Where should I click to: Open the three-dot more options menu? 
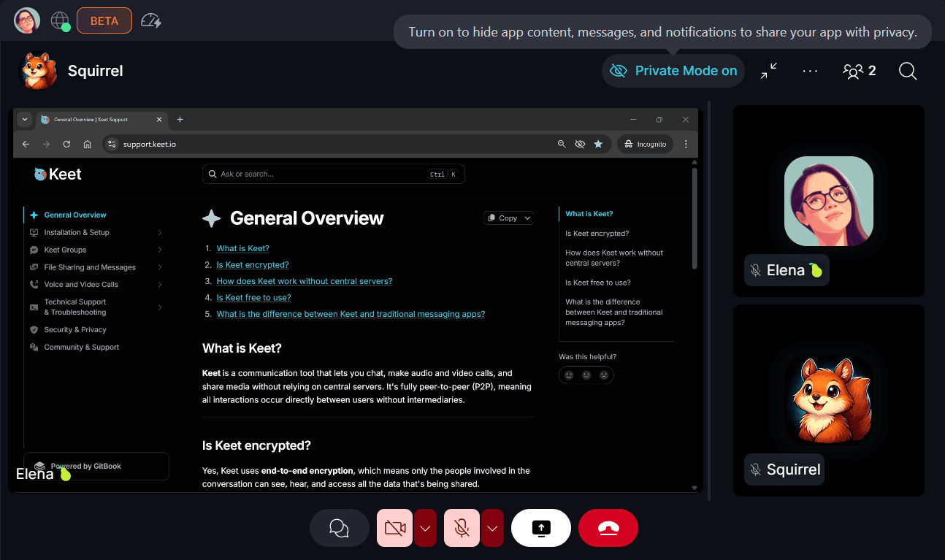pos(810,71)
